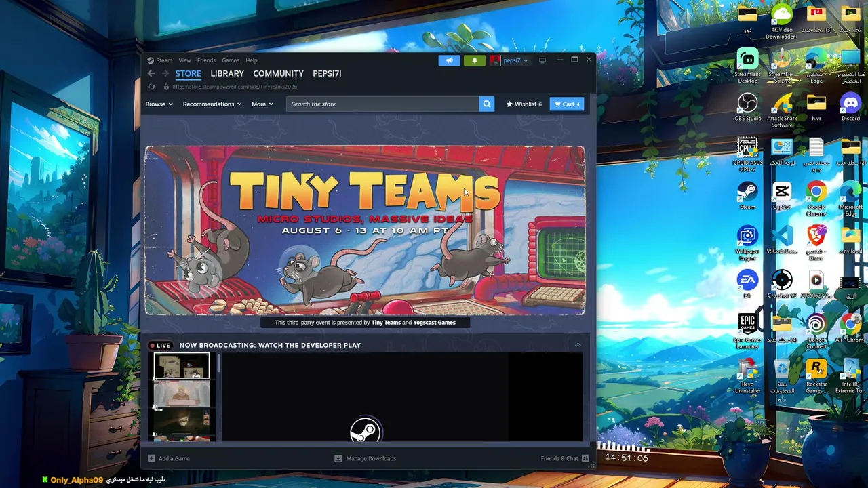Click the Steam back navigation arrow

click(151, 73)
